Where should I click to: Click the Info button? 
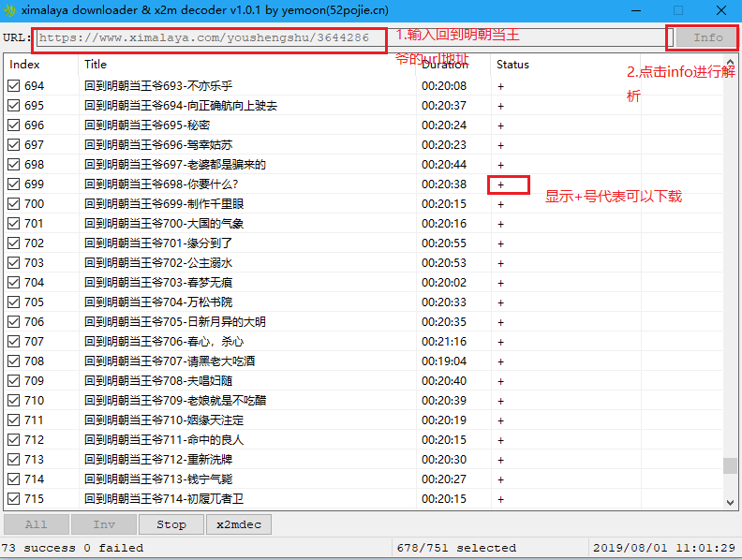pos(707,37)
